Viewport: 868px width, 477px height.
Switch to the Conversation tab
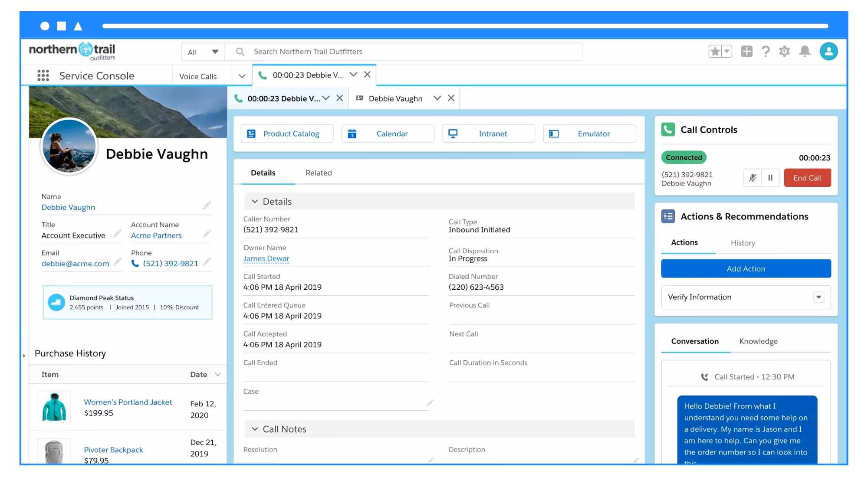point(695,341)
